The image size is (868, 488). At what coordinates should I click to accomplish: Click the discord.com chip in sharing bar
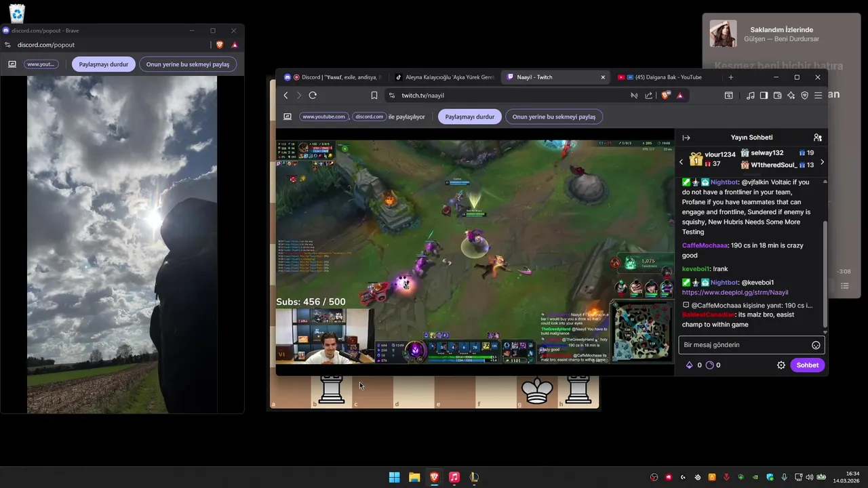coord(369,117)
